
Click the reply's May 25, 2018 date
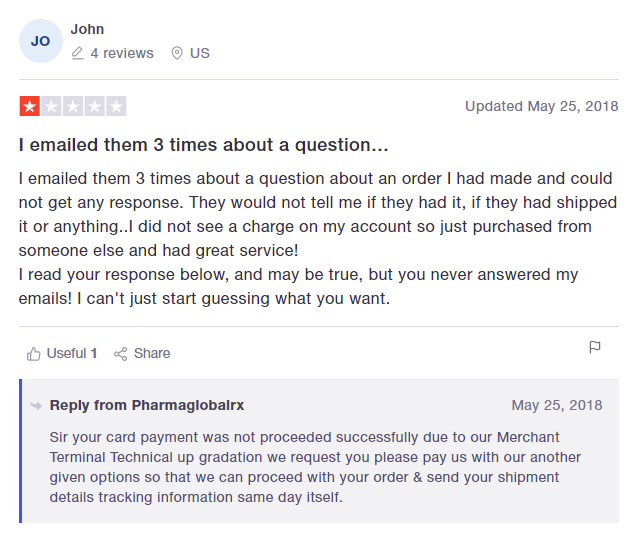pyautogui.click(x=557, y=405)
